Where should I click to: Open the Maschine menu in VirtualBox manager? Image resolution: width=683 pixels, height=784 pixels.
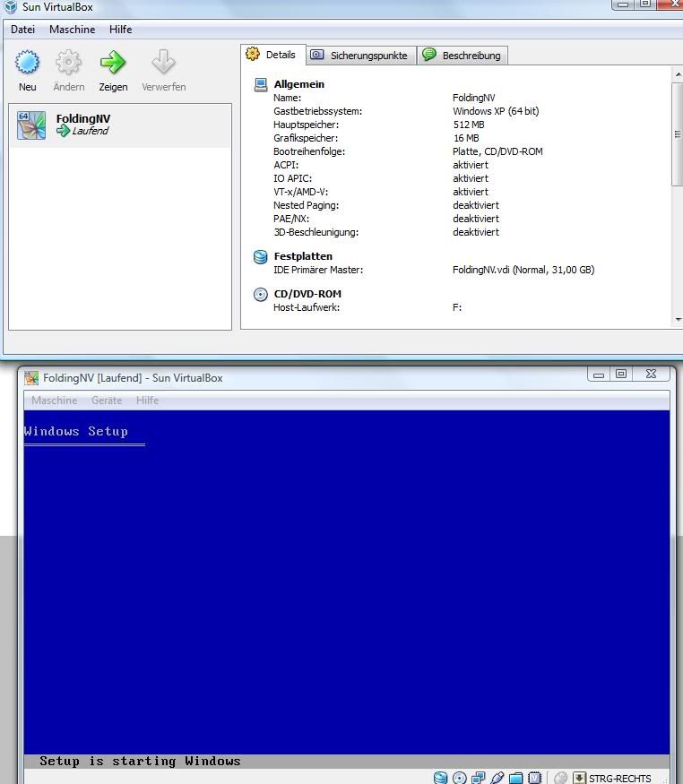click(x=72, y=30)
